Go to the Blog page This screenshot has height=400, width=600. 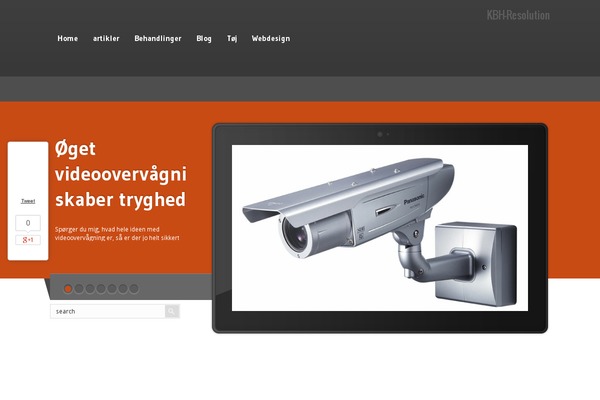point(204,39)
